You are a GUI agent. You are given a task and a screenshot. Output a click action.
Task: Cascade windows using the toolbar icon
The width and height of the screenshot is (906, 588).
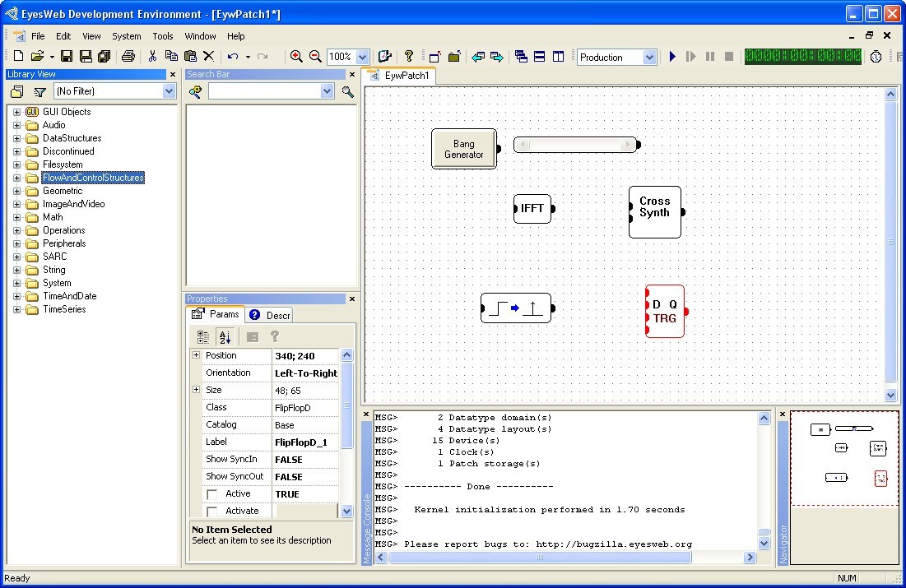coord(521,56)
